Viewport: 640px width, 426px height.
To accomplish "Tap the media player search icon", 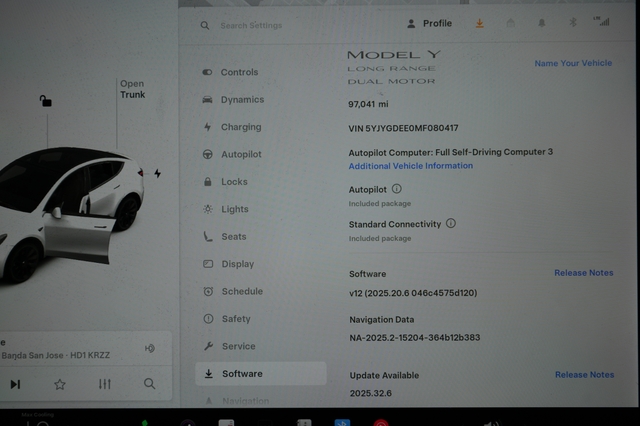I will 149,384.
